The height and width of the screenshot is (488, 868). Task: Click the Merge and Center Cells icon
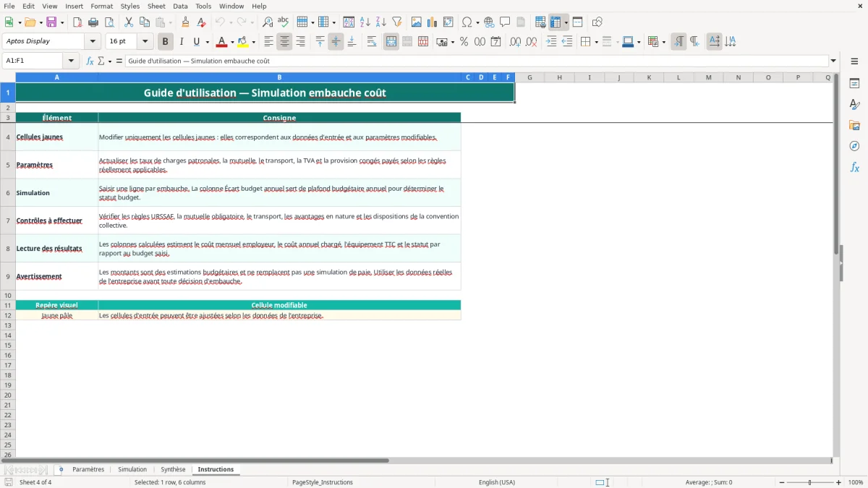point(391,42)
